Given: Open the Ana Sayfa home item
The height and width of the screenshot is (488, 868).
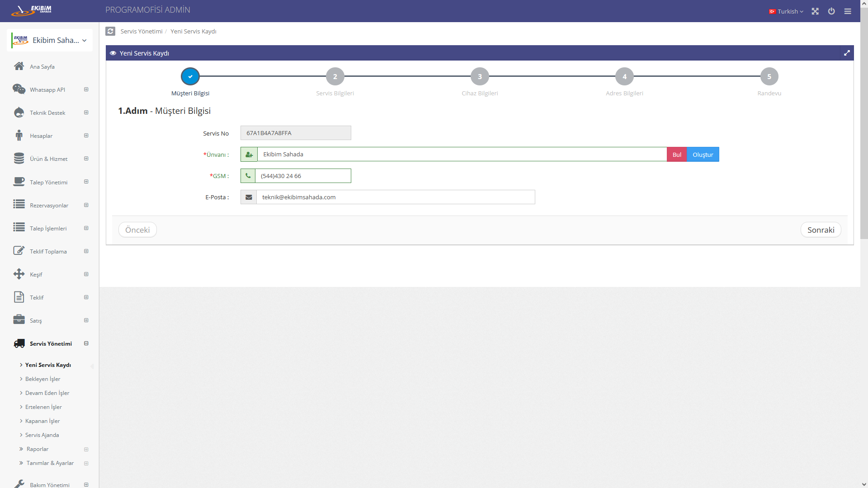Looking at the screenshot, I should pyautogui.click(x=42, y=66).
